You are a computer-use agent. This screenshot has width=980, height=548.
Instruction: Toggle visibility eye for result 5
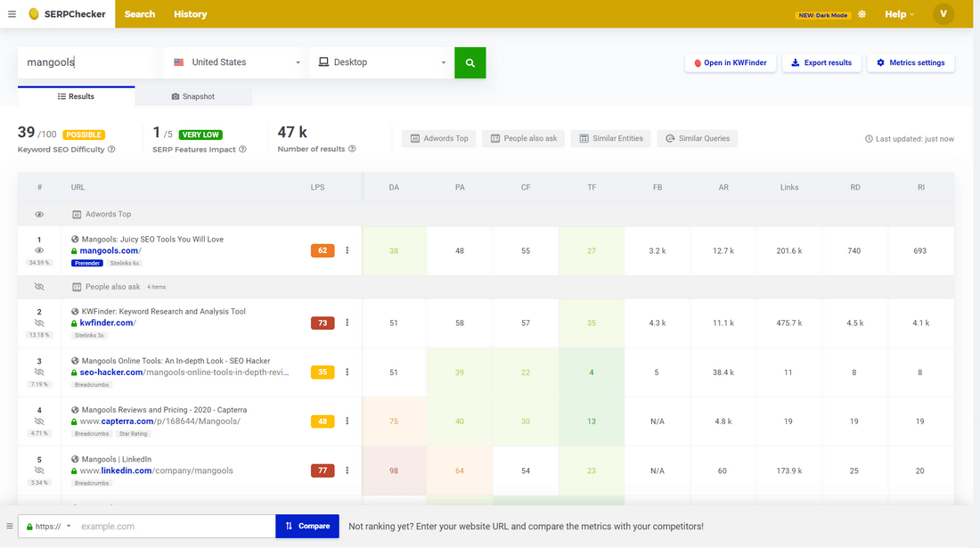(39, 470)
